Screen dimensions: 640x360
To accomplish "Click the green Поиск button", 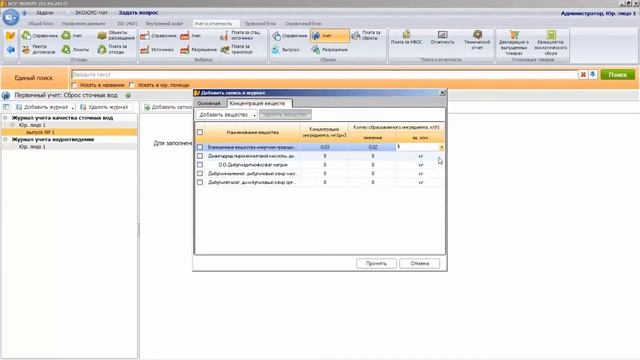I will (618, 75).
